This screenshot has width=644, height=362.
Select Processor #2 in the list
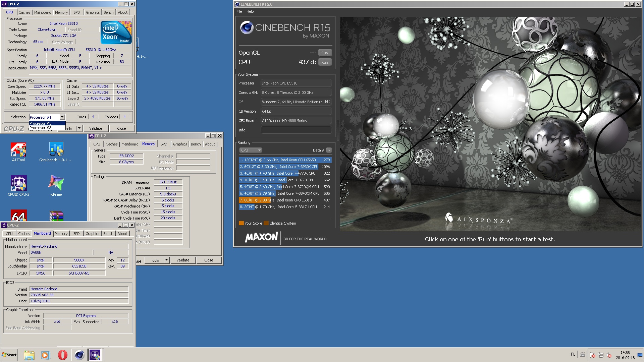47,128
